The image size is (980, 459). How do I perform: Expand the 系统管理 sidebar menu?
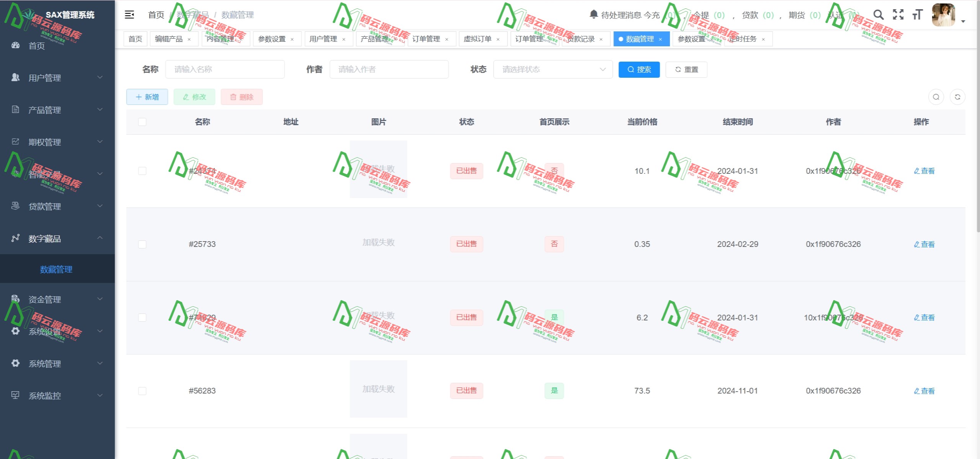click(x=57, y=363)
